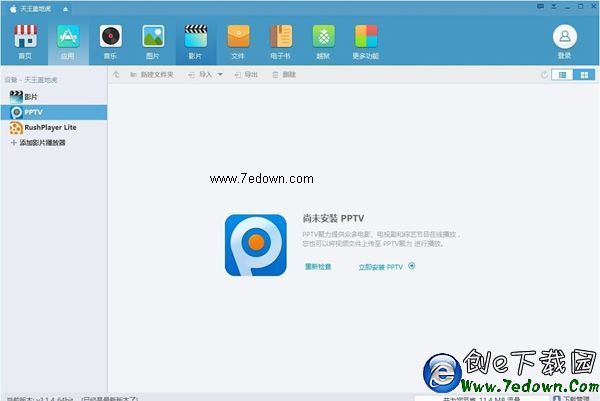600x401 pixels.
Task: Click the large PPTV app icon
Action: [x=256, y=245]
